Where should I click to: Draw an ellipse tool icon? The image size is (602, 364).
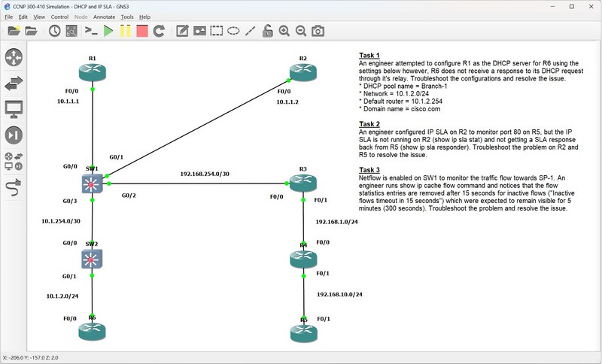click(x=233, y=31)
